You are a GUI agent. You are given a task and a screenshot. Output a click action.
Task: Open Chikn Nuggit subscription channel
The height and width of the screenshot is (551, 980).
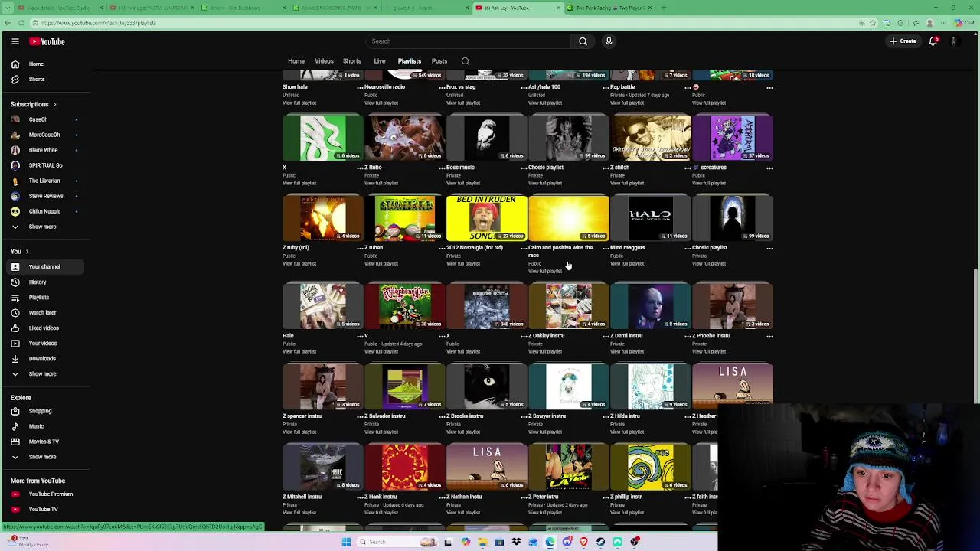point(44,211)
